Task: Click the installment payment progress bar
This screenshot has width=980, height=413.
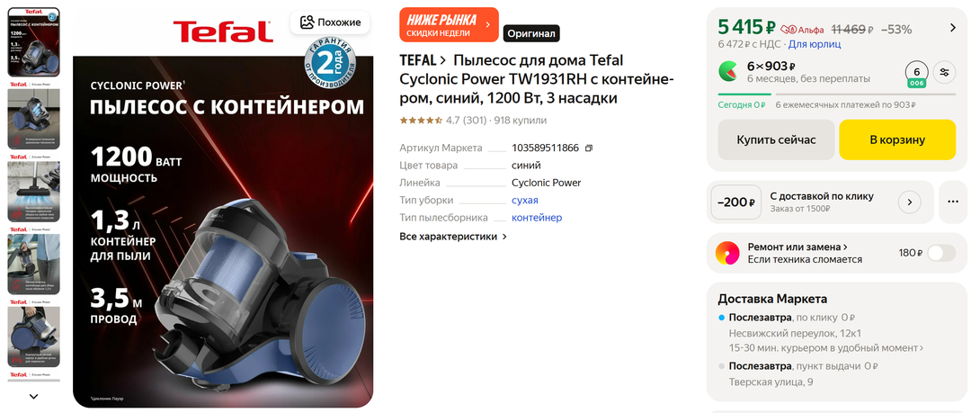Action: pyautogui.click(x=836, y=94)
